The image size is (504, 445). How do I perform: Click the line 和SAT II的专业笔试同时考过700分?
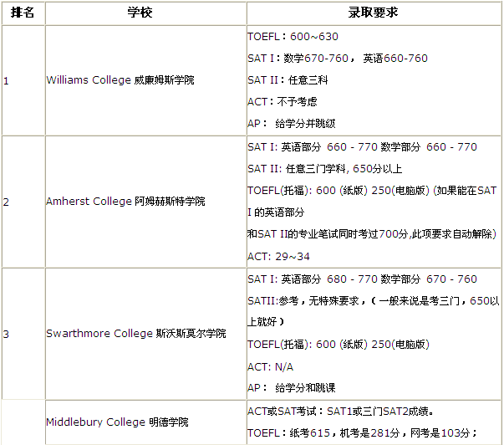pos(372,234)
